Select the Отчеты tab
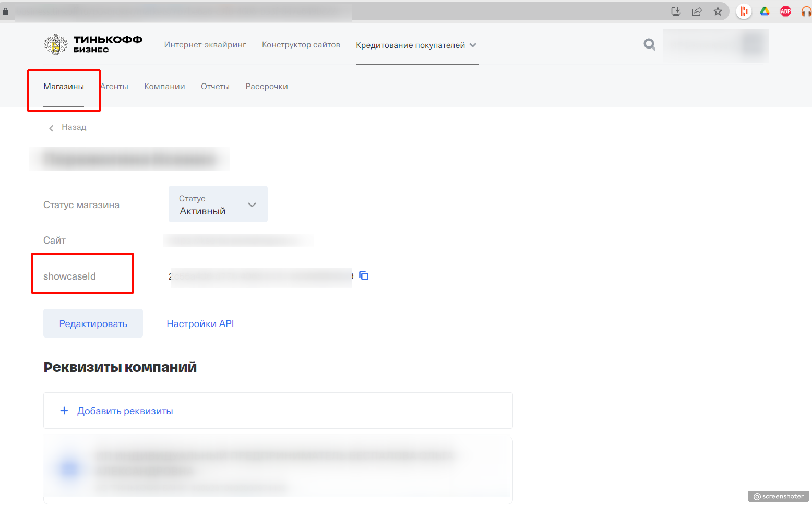Image resolution: width=812 pixels, height=505 pixels. (215, 87)
